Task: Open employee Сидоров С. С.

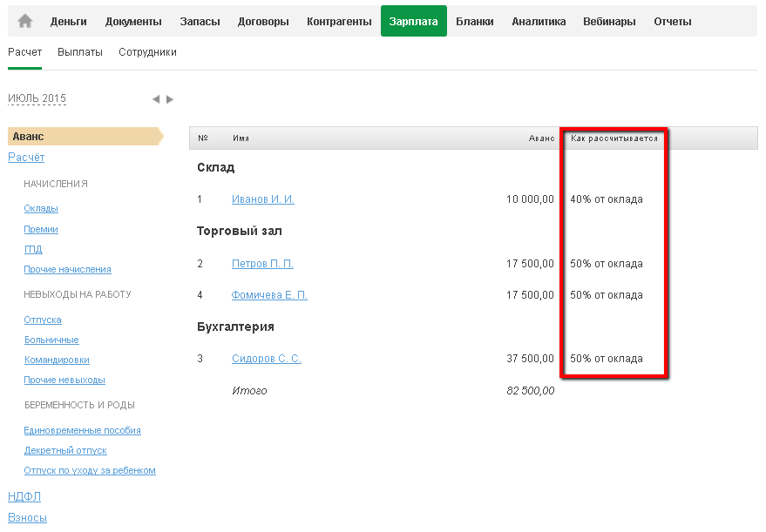Action: pos(266,359)
